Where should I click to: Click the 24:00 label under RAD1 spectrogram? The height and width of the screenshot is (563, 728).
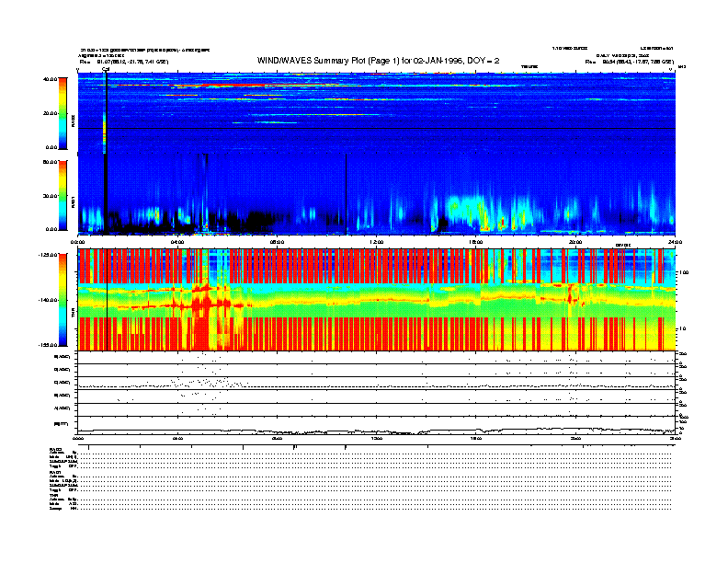click(x=675, y=242)
